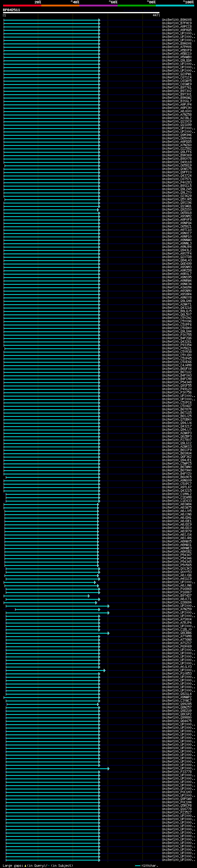
Task: Click hit label UniRef100_A5BCC0
Action: coord(177,54)
